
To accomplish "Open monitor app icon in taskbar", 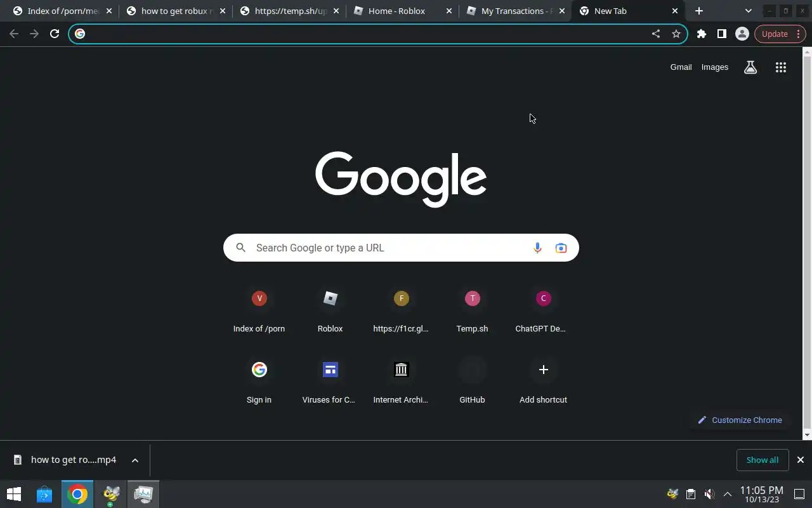I will point(143,494).
